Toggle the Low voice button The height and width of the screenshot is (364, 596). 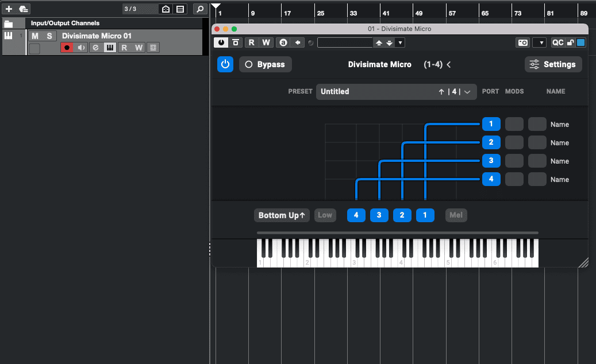325,215
